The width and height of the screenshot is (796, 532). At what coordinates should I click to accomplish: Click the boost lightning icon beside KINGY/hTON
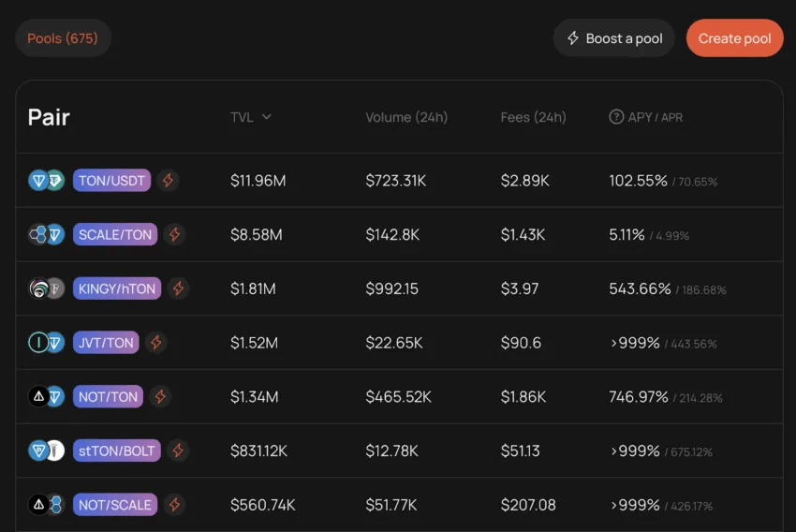point(179,288)
